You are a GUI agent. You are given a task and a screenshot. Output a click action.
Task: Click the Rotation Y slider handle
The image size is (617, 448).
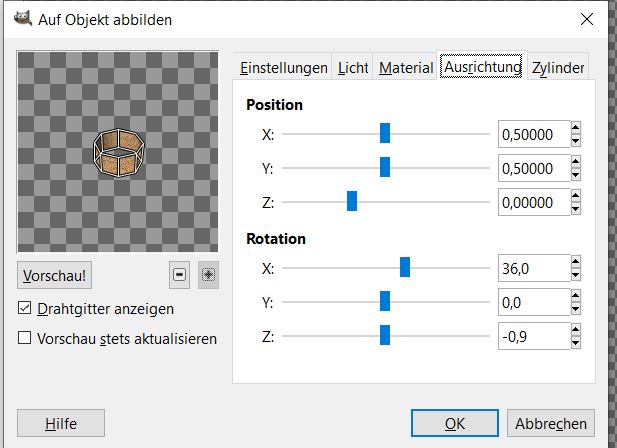pos(385,301)
